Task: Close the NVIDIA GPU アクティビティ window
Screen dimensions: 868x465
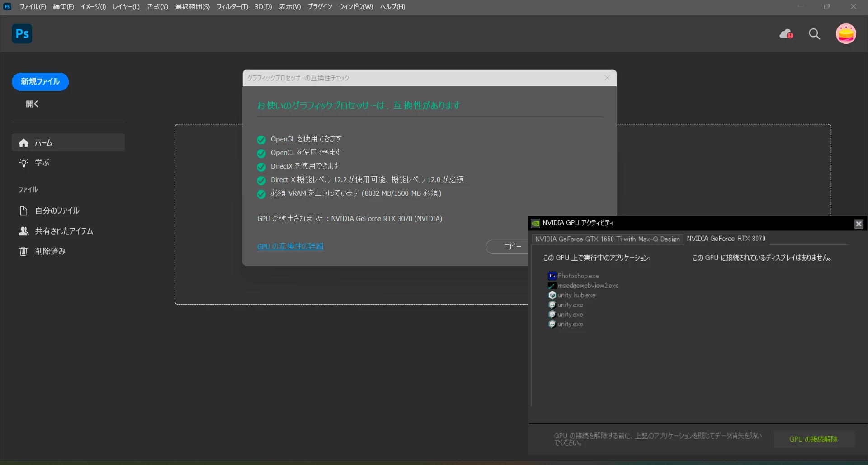Action: coord(859,224)
